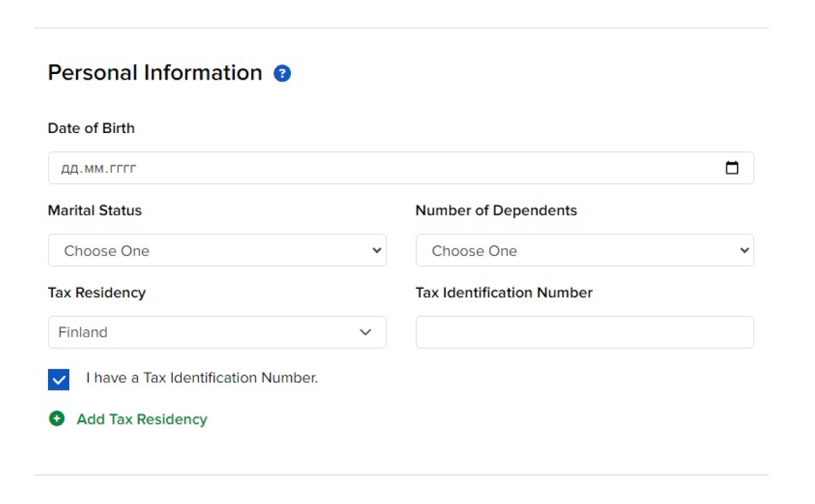Toggle the Tax Identification Number checkbox off
The image size is (815, 504).
coord(58,379)
